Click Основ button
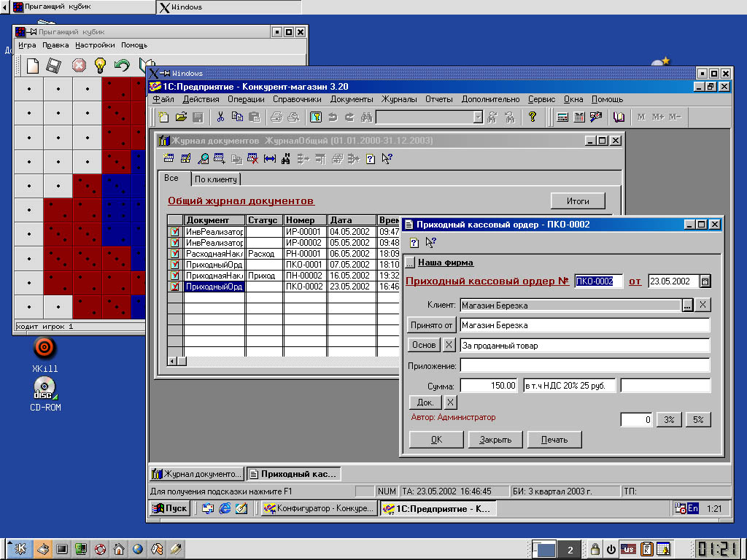The image size is (747, 560). coord(424,345)
